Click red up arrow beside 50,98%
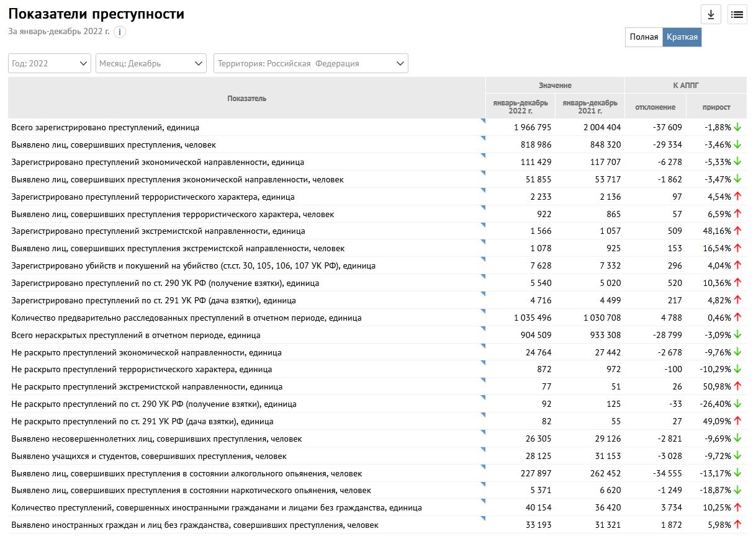The height and width of the screenshot is (539, 756). click(x=737, y=386)
